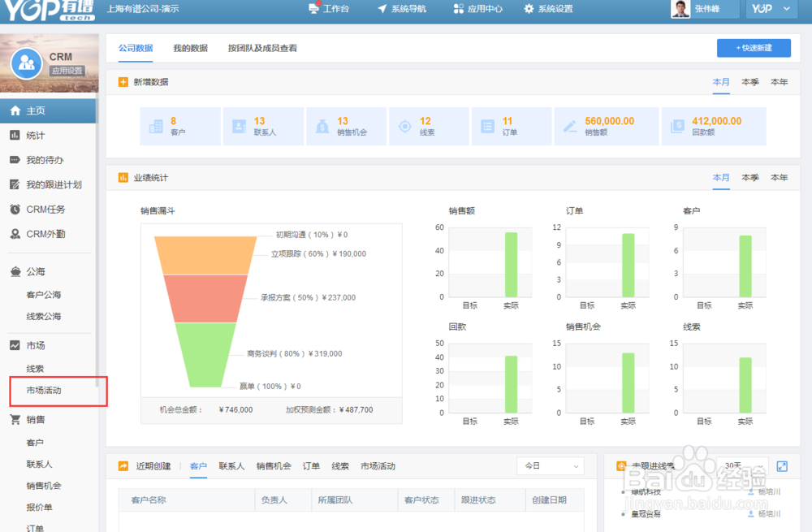
Task: Open 客户公海 in the sidebar
Action: click(44, 295)
